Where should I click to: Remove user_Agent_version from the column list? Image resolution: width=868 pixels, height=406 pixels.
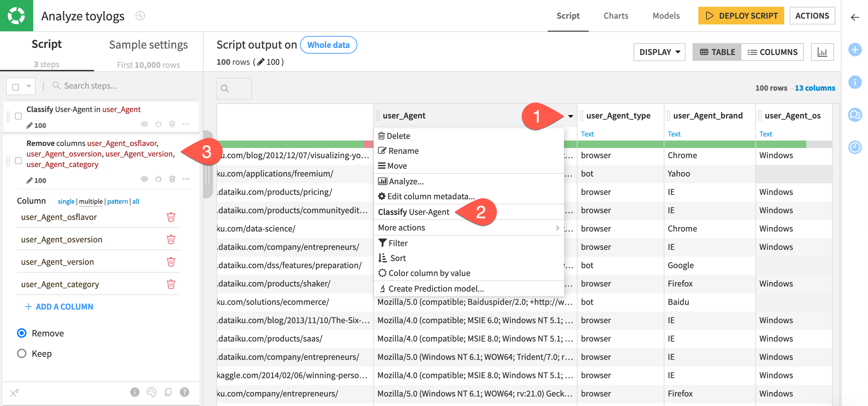pyautogui.click(x=171, y=262)
